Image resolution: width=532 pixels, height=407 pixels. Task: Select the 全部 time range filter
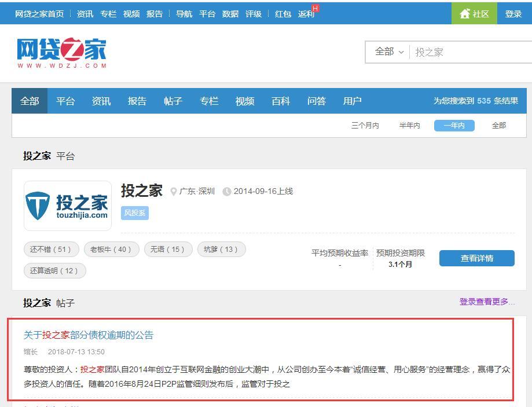pyautogui.click(x=499, y=126)
